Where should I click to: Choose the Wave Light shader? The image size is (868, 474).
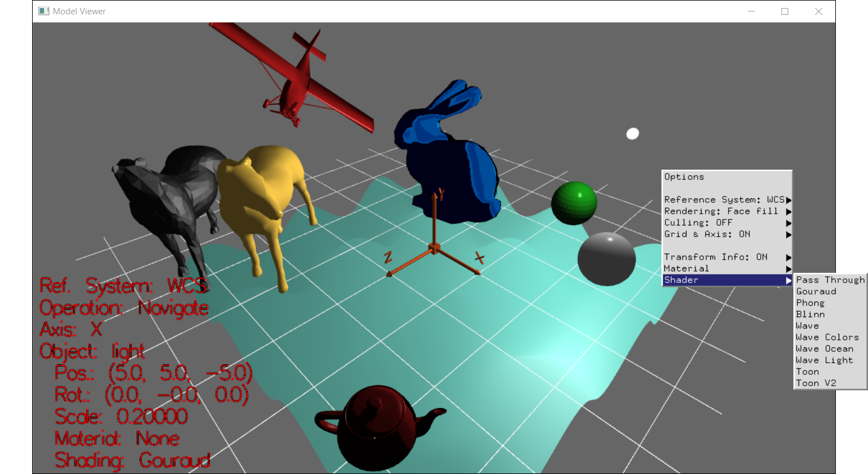(x=830, y=360)
